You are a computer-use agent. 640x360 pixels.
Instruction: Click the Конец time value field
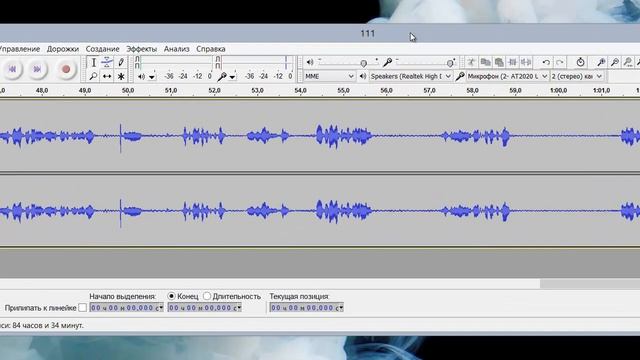click(x=204, y=308)
